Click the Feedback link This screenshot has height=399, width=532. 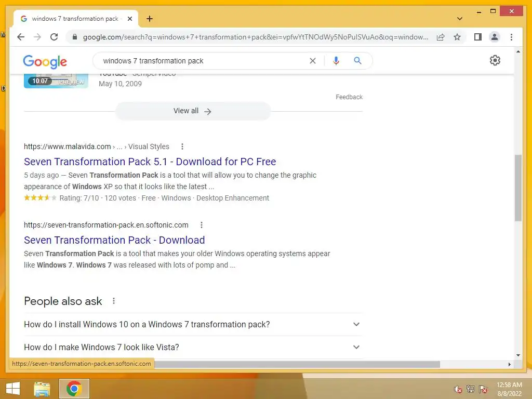(x=349, y=97)
